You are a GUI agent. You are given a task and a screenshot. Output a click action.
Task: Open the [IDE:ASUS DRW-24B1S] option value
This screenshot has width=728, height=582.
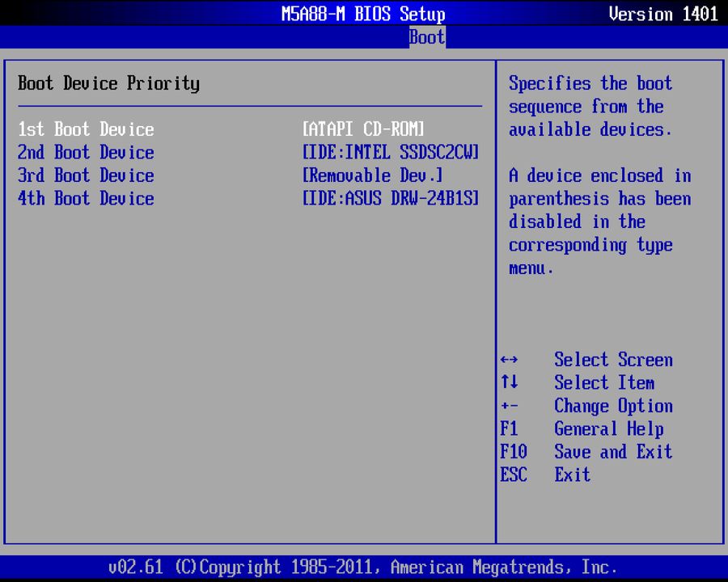pyautogui.click(x=391, y=199)
